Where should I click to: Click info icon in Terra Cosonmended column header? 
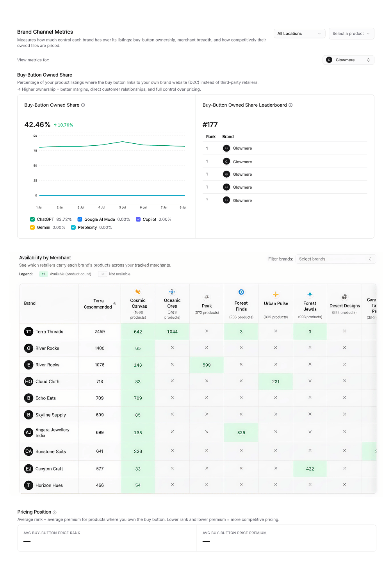pos(114,303)
